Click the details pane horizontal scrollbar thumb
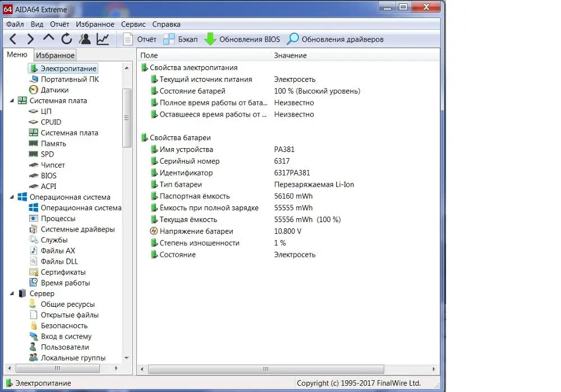The height and width of the screenshot is (392, 561). click(x=266, y=369)
